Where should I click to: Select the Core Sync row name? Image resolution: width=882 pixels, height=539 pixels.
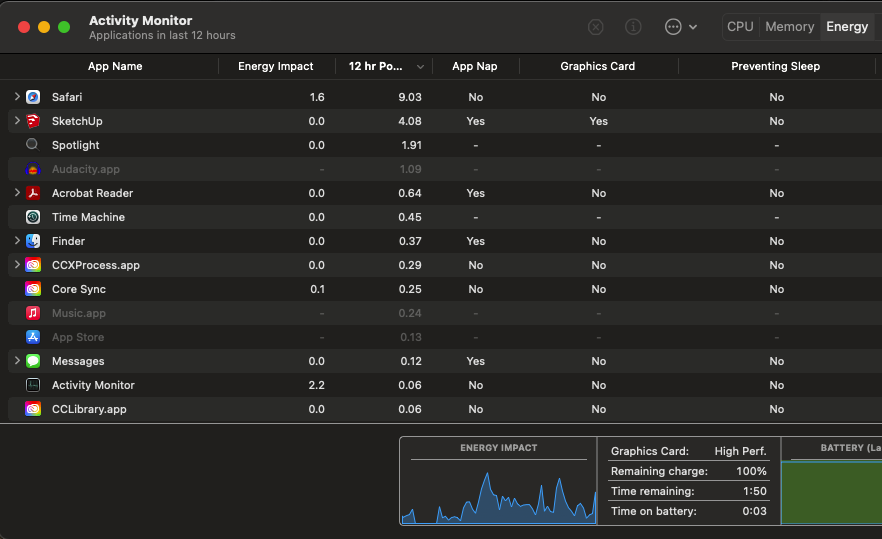(x=79, y=289)
